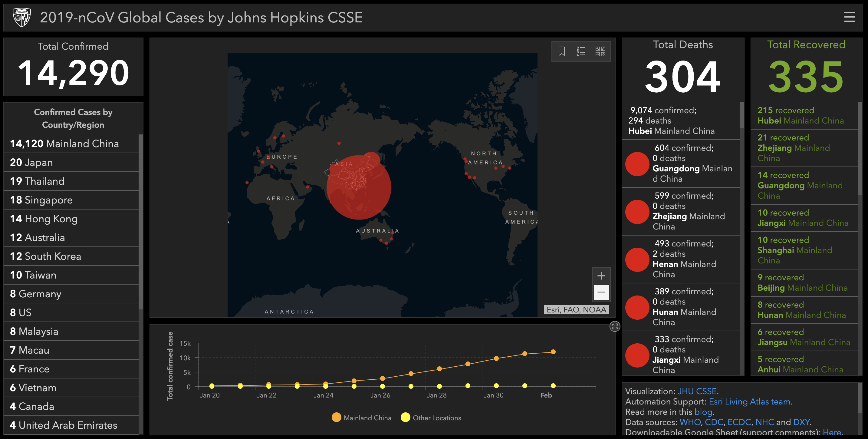Open the basemap gallery grid icon
The width and height of the screenshot is (868, 439).
pos(600,51)
